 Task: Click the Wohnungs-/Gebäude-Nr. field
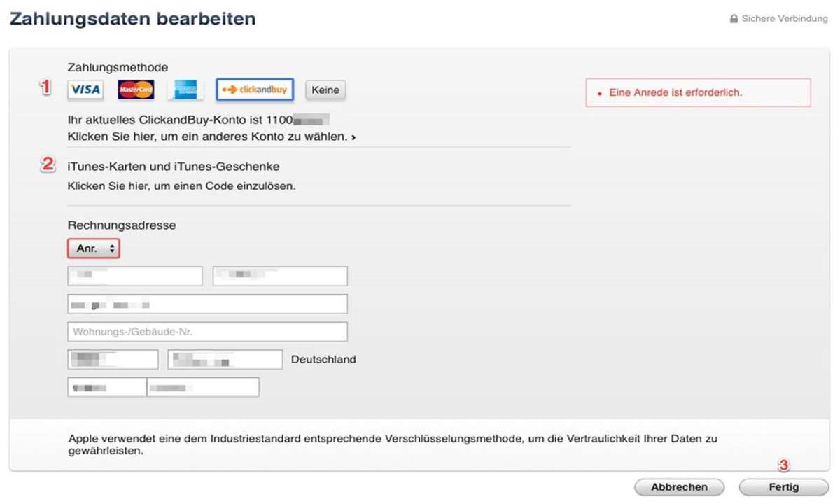(207, 332)
